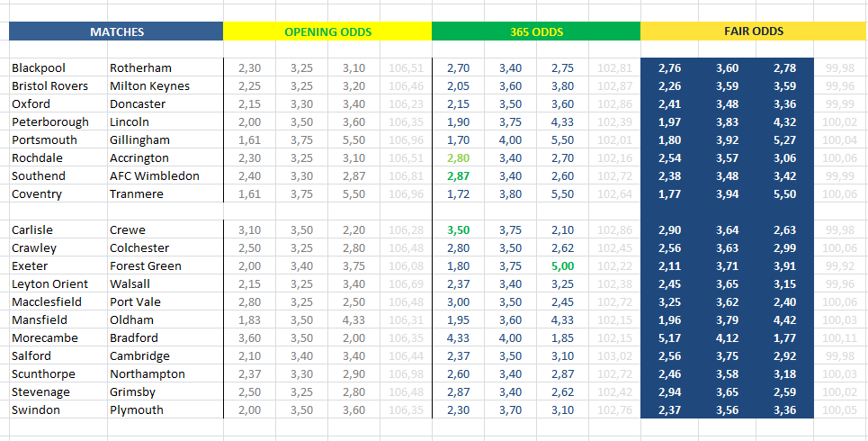Click fair odds 4,42 in Mansfield row

(785, 320)
